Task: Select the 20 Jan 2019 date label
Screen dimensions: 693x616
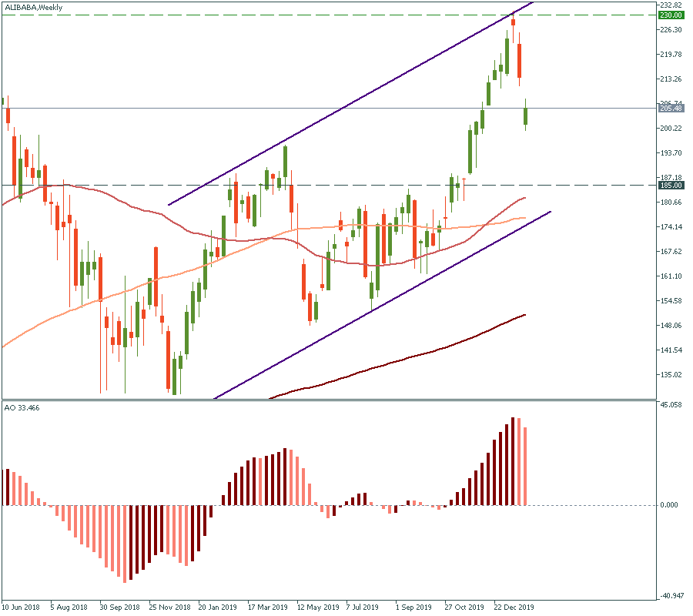Action: 217,607
